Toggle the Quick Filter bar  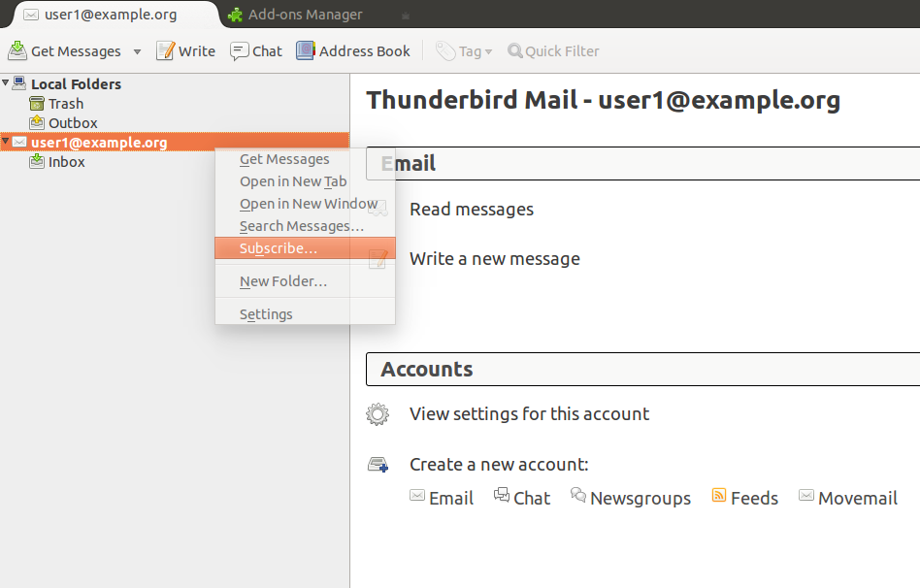[x=553, y=50]
